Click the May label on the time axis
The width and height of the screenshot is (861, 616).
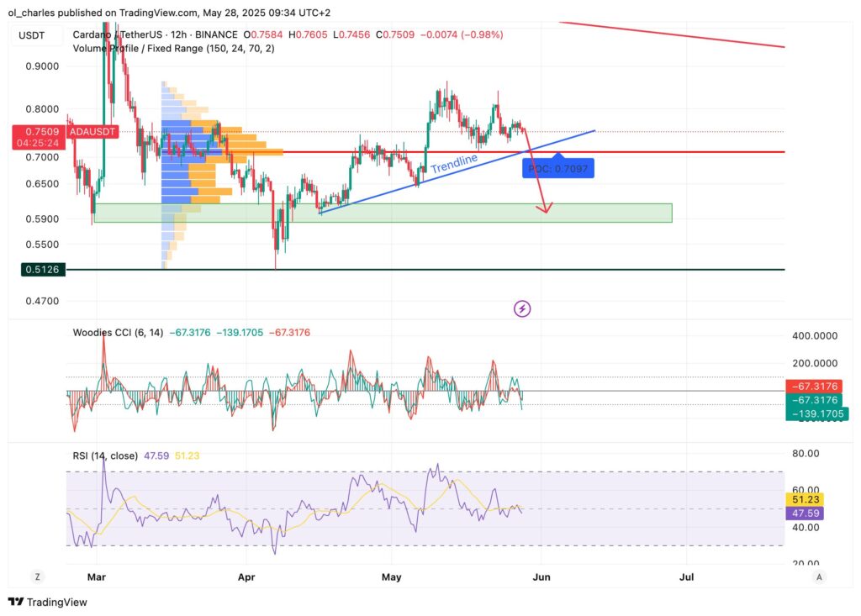click(x=392, y=577)
